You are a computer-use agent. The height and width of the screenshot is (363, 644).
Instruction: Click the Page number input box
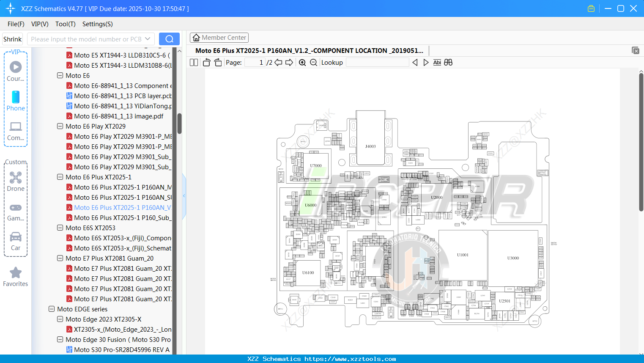pos(255,63)
